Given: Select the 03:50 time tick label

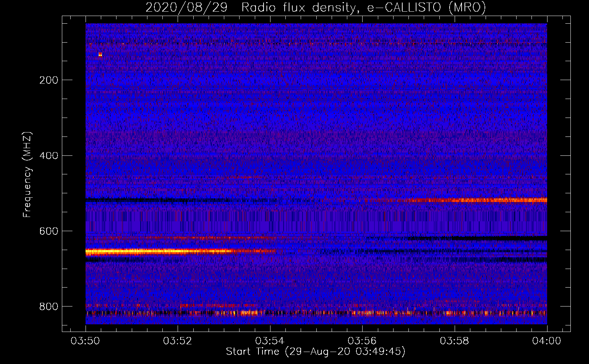Looking at the screenshot, I should [x=86, y=341].
